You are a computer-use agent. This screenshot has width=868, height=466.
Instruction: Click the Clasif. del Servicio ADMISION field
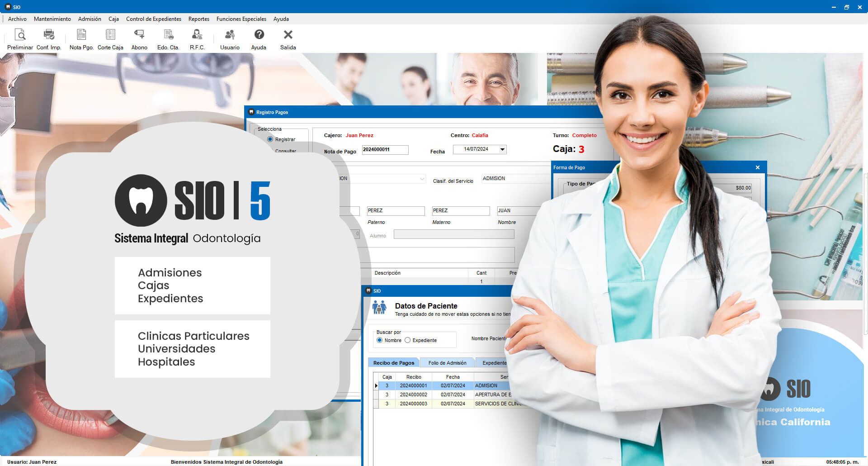[x=516, y=179]
